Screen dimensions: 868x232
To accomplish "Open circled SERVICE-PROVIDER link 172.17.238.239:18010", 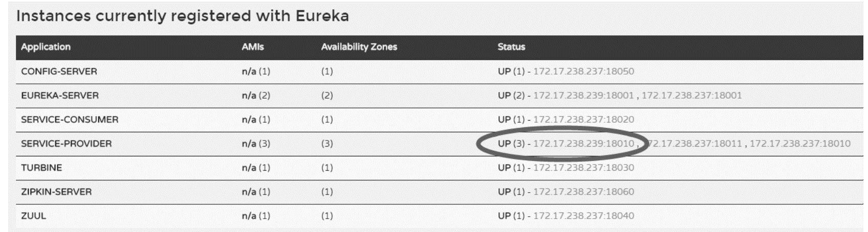I will pyautogui.click(x=583, y=144).
